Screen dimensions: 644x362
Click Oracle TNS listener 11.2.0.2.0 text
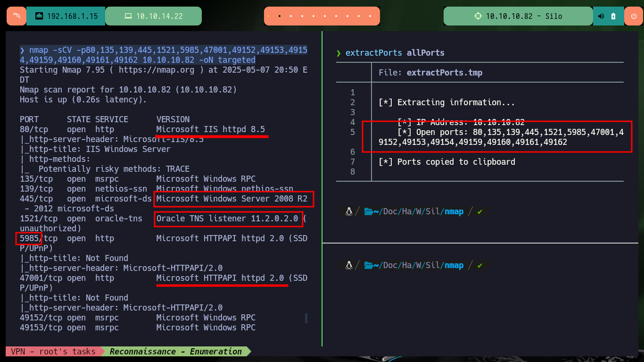227,219
